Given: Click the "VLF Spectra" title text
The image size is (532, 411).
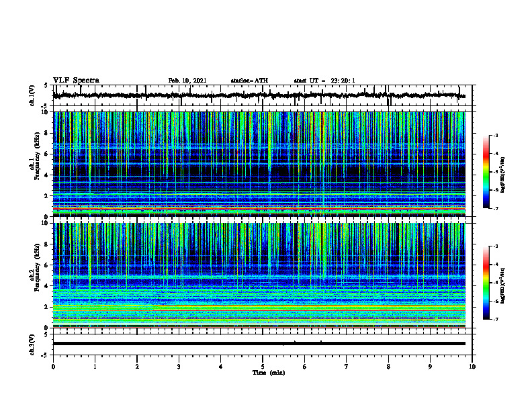Looking at the screenshot, I should pos(76,81).
